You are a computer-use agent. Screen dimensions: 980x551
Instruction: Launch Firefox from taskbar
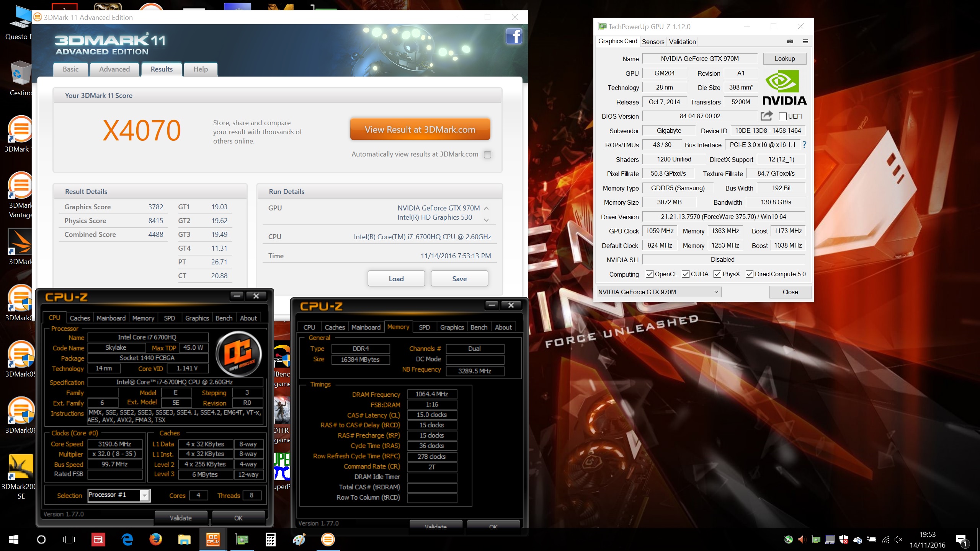155,540
